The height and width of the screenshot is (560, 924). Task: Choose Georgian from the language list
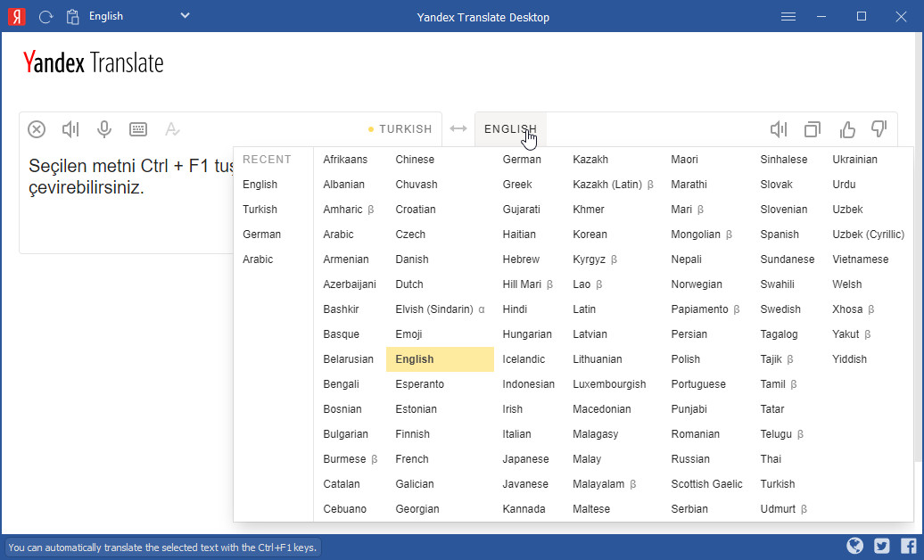pos(417,508)
